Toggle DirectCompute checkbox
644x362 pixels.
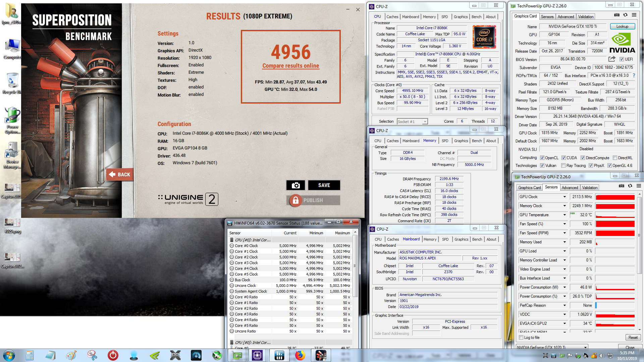click(x=583, y=158)
